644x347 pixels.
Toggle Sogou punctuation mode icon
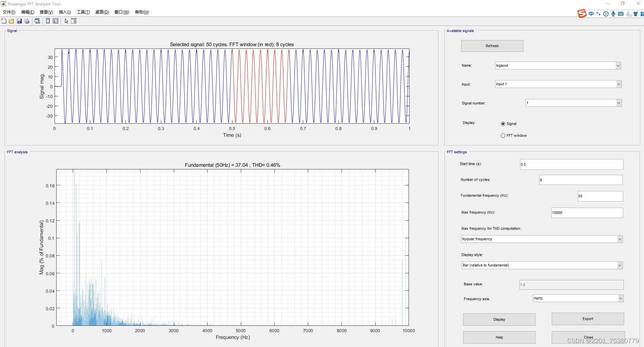pos(598,14)
